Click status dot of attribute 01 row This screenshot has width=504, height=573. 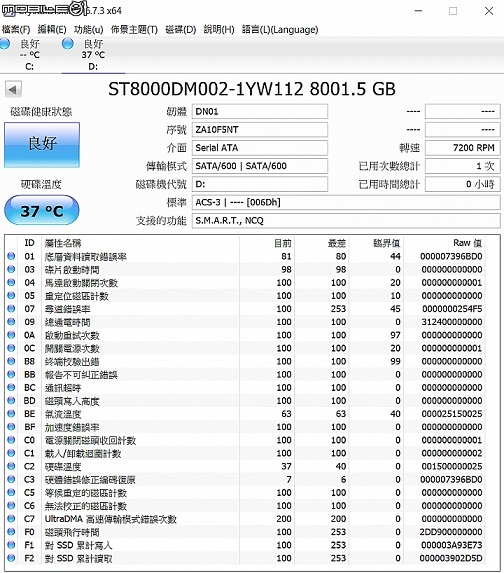point(11,256)
